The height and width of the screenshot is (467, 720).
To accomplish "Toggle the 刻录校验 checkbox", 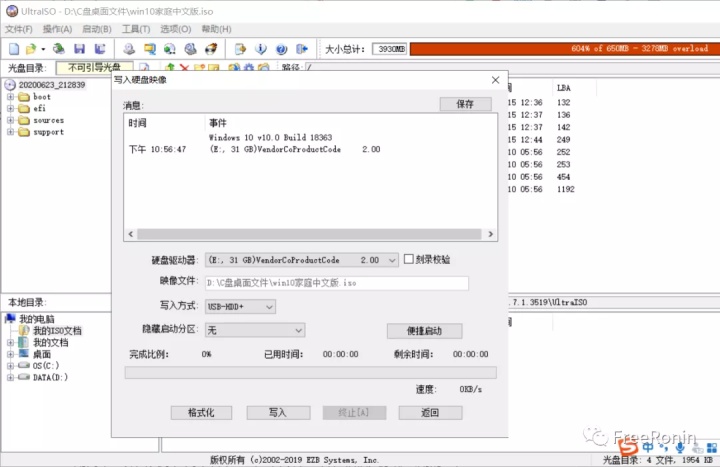I will click(x=409, y=259).
